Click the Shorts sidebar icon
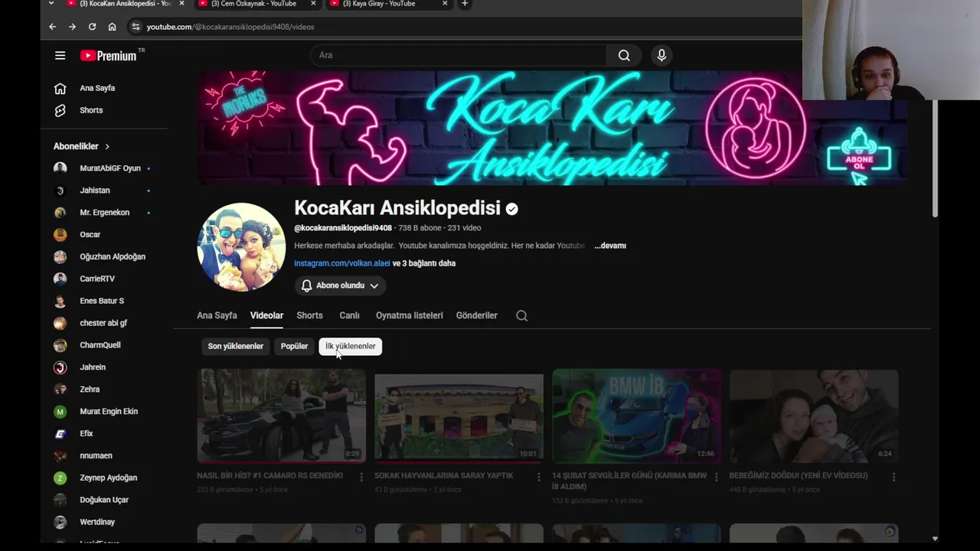 coord(60,110)
